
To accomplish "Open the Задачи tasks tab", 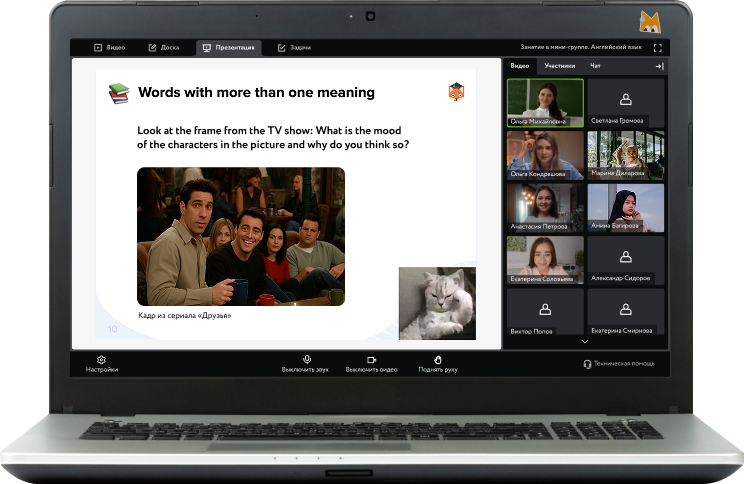I will [294, 47].
